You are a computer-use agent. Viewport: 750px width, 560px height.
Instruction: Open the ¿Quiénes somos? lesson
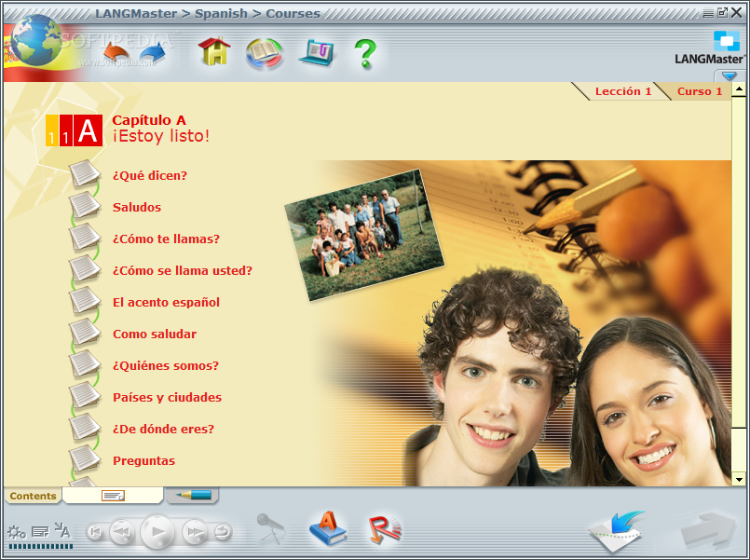point(166,365)
